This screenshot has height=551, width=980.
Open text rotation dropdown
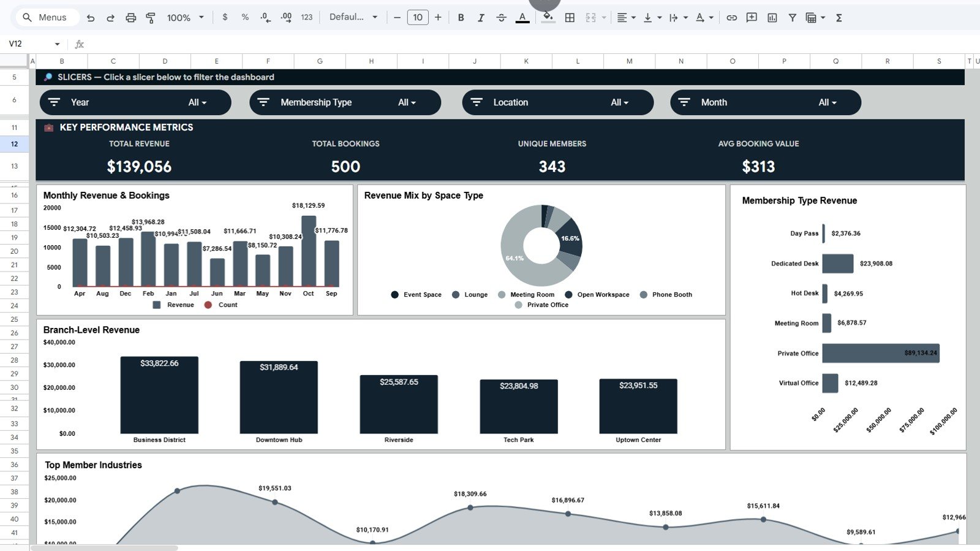[704, 17]
